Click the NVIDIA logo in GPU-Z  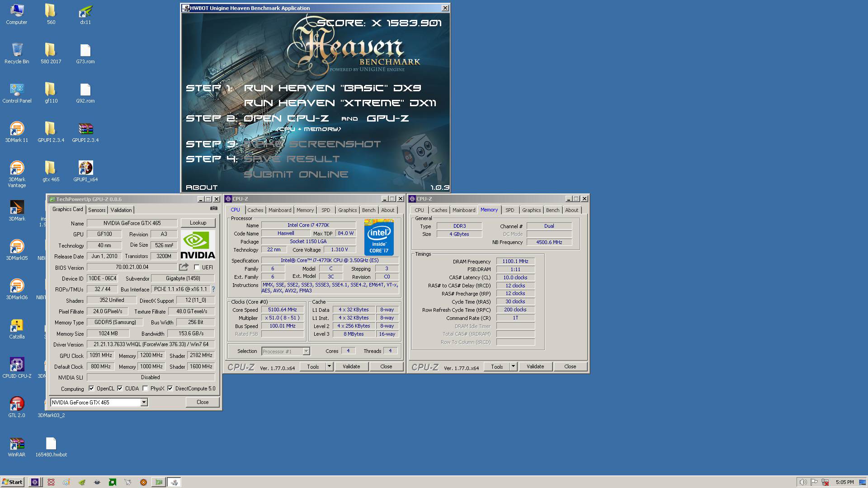(198, 244)
